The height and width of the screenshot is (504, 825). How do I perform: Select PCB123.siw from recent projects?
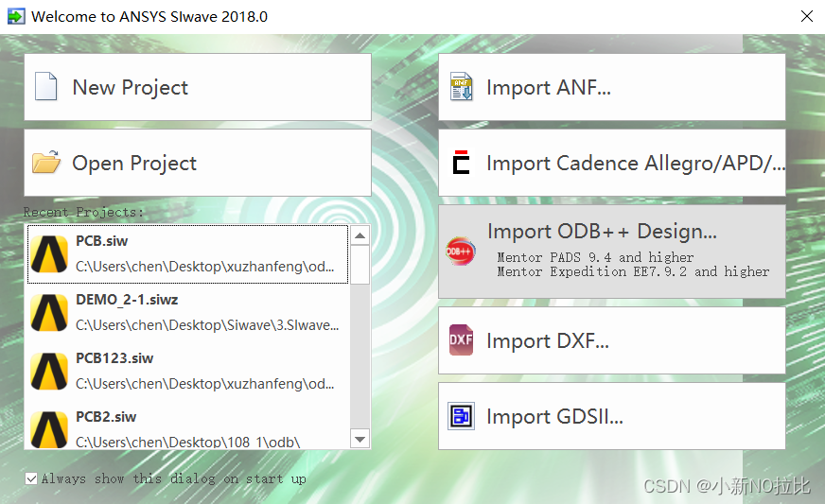(188, 371)
